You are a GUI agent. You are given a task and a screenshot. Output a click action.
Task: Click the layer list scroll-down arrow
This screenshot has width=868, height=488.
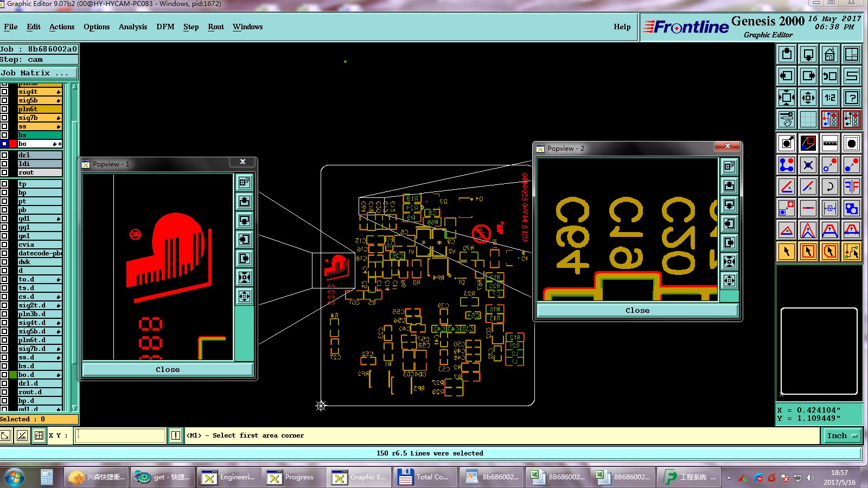coord(74,408)
